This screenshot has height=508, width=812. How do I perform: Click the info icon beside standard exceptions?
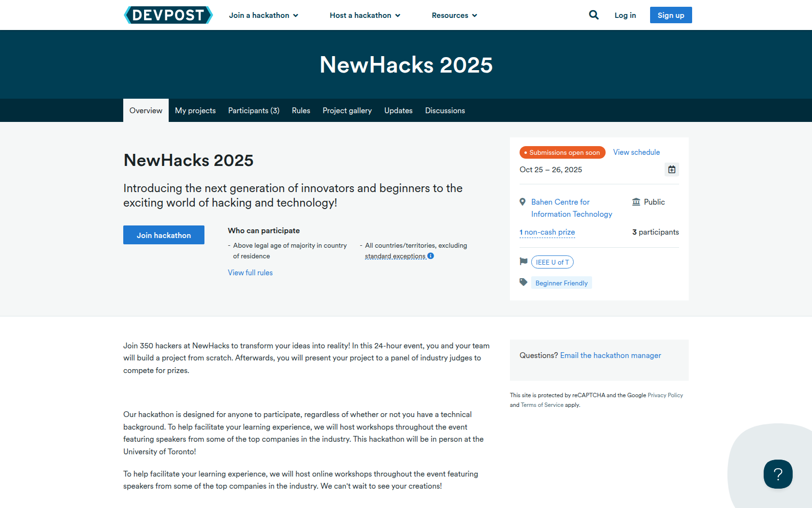pos(431,256)
